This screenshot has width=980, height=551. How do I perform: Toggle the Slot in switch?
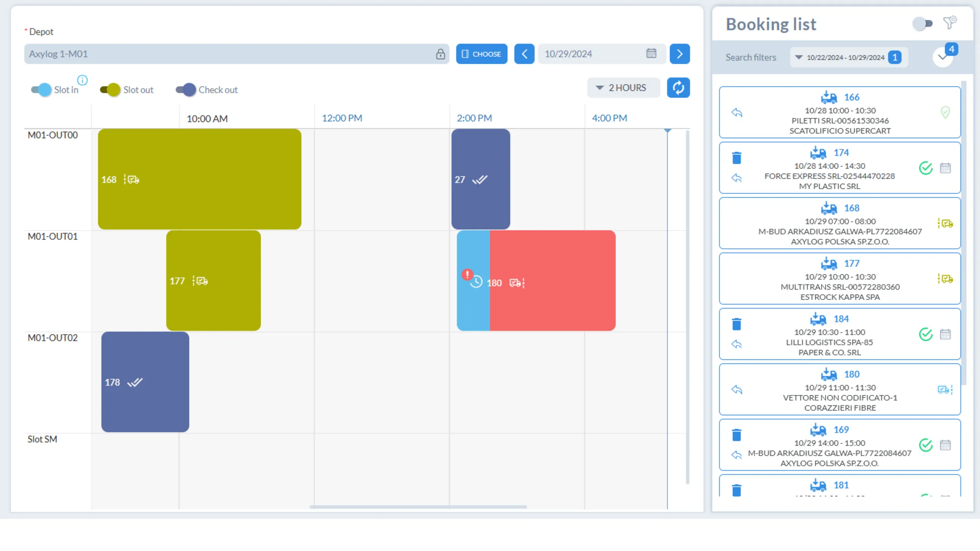pyautogui.click(x=41, y=90)
